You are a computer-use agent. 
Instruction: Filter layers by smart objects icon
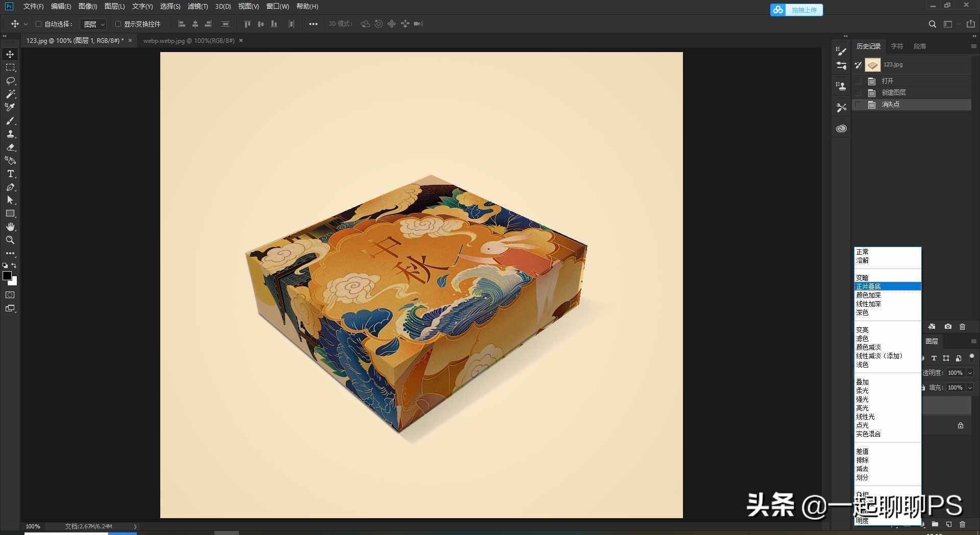point(959,358)
